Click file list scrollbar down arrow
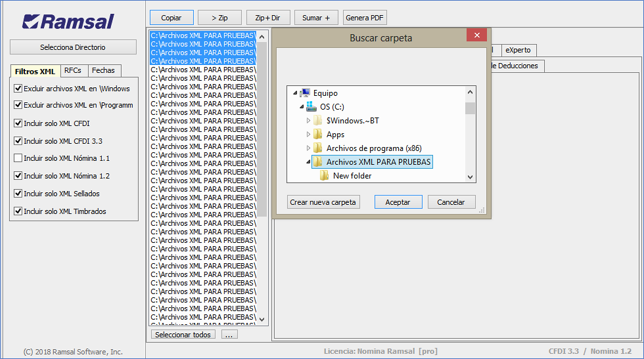The image size is (644, 359). click(262, 319)
